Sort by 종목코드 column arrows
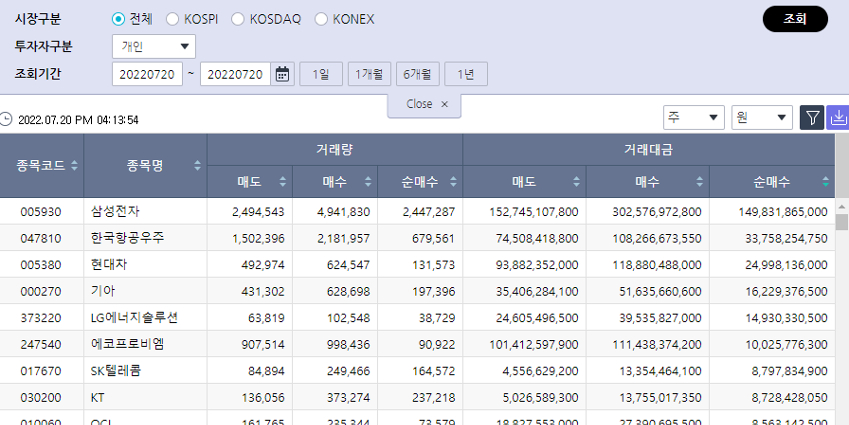This screenshot has width=849, height=425. [x=75, y=166]
